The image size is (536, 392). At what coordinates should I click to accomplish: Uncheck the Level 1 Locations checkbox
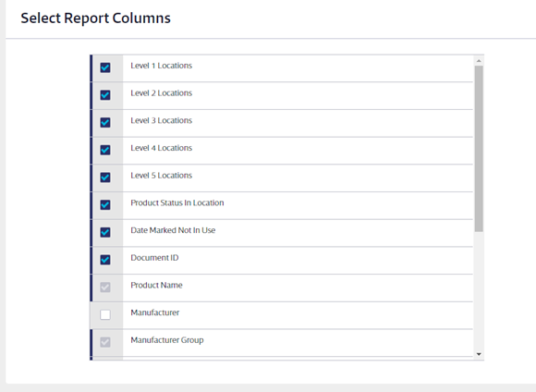click(105, 67)
